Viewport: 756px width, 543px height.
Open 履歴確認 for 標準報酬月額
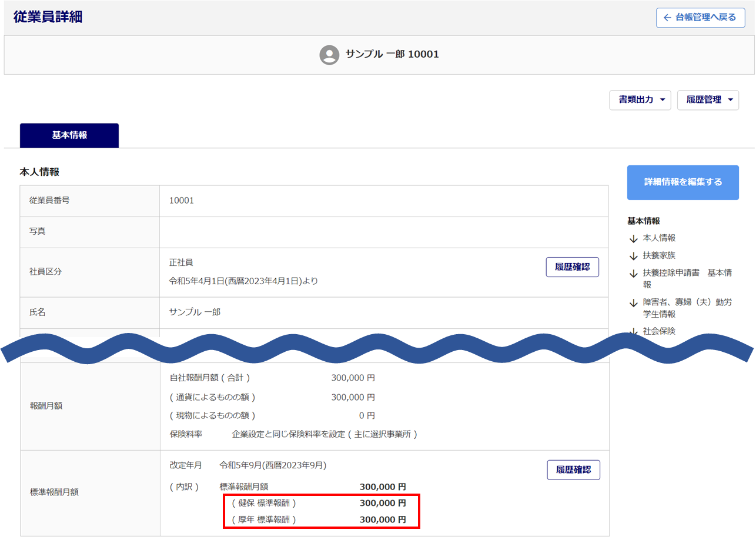pos(573,470)
